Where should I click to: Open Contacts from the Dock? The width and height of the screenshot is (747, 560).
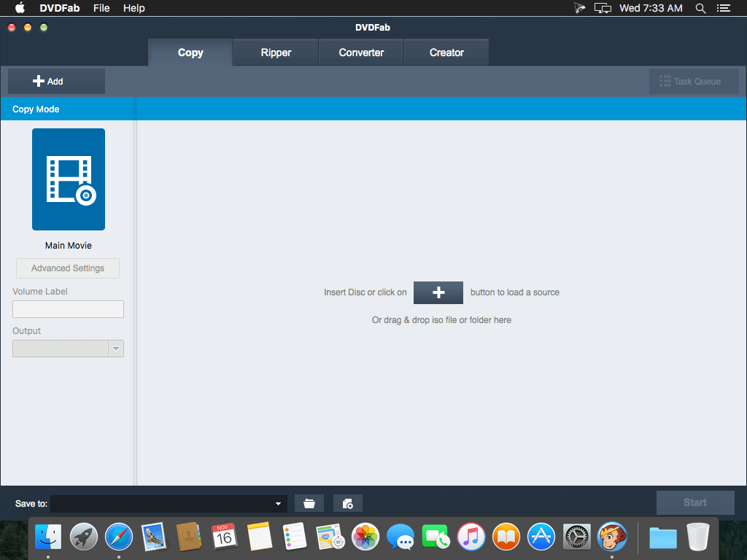(x=189, y=537)
